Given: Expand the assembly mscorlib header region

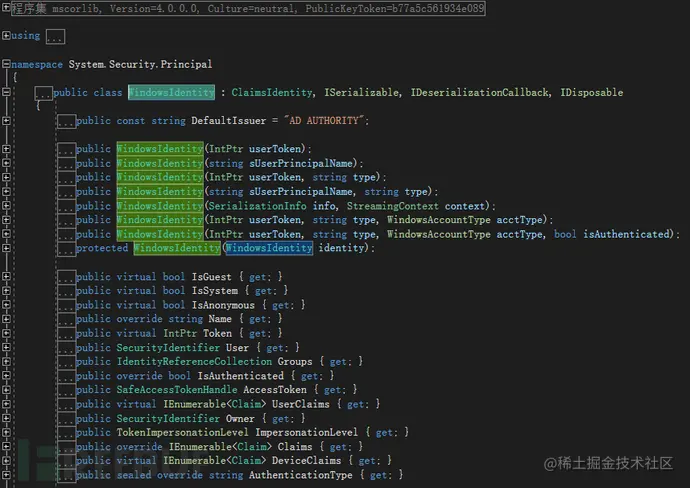Looking at the screenshot, I should pos(6,7).
